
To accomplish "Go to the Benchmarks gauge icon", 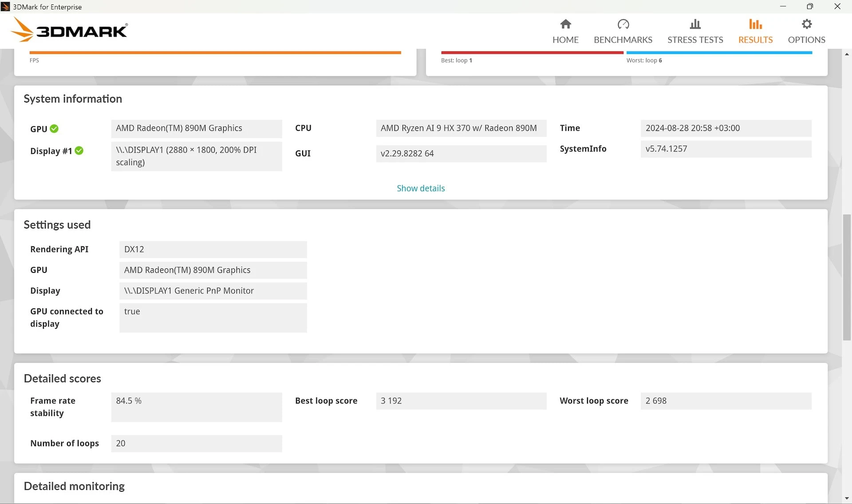I will tap(623, 24).
